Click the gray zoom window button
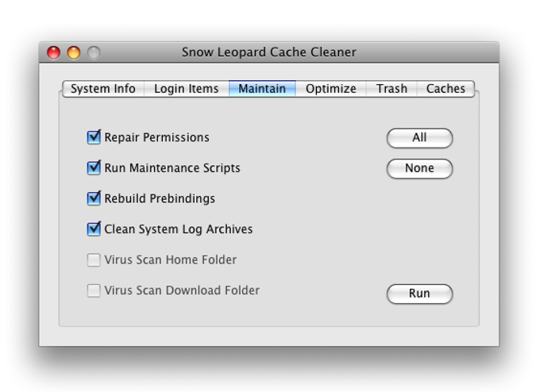 coord(94,52)
